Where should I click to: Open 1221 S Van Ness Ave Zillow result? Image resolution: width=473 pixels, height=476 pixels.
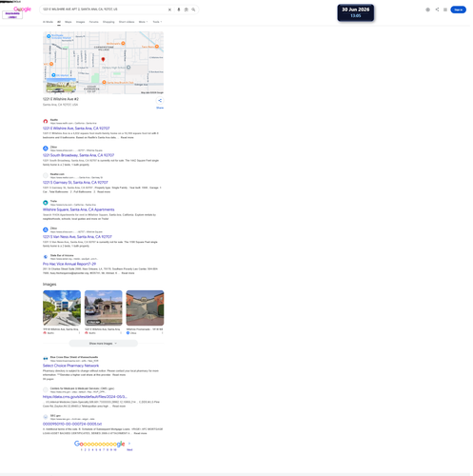point(77,237)
